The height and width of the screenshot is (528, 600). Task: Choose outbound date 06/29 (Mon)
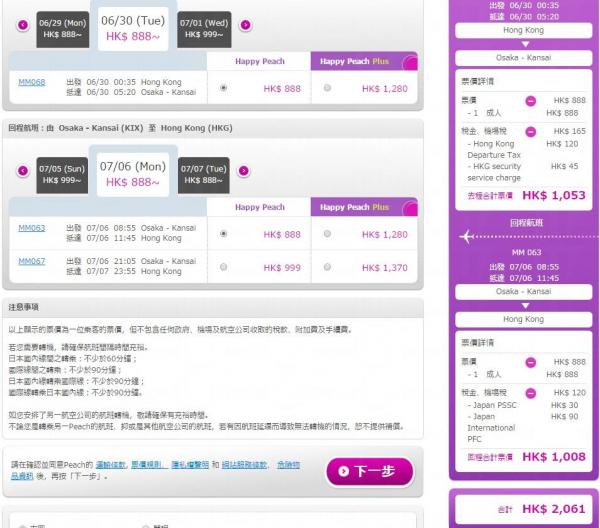click(63, 29)
